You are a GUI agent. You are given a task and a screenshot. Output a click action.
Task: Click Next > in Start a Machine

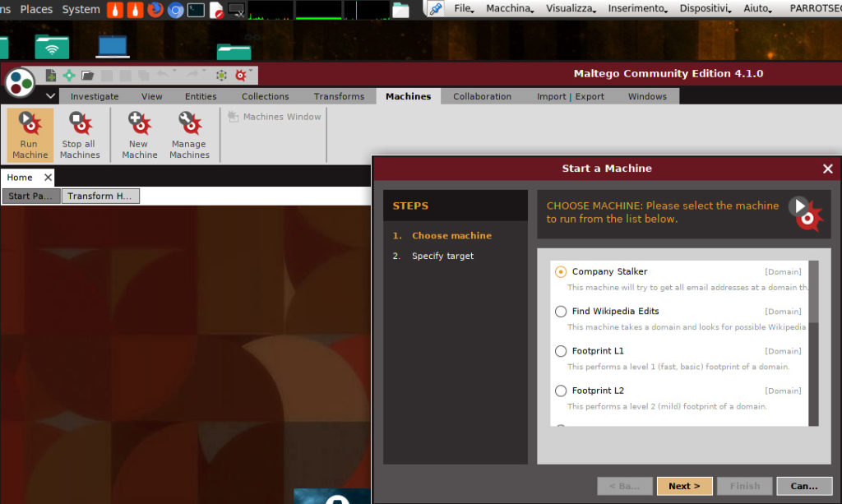point(685,486)
